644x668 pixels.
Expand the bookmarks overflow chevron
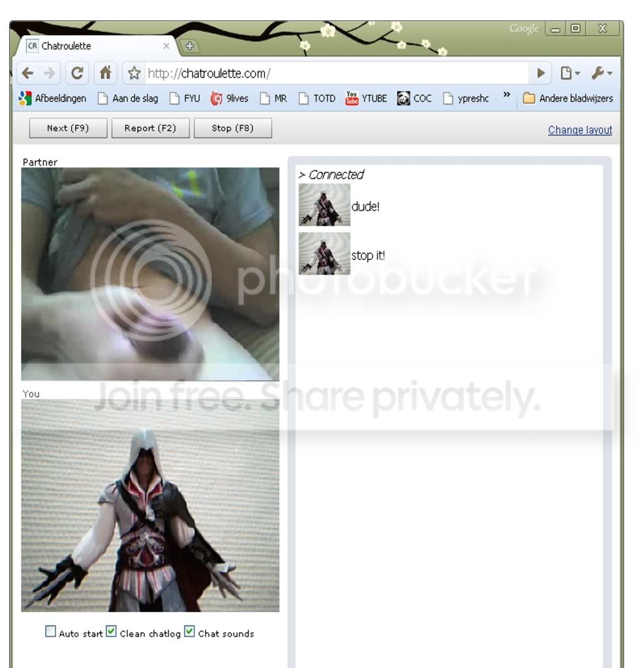tap(506, 95)
